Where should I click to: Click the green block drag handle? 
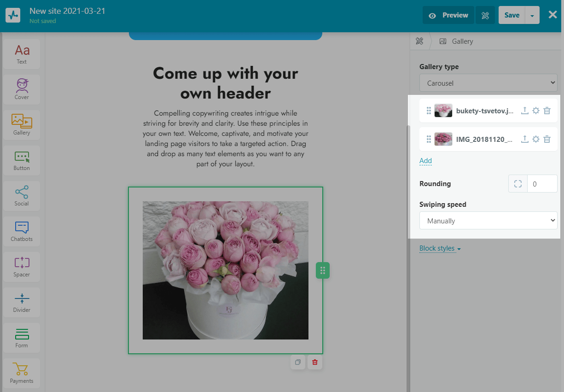323,270
